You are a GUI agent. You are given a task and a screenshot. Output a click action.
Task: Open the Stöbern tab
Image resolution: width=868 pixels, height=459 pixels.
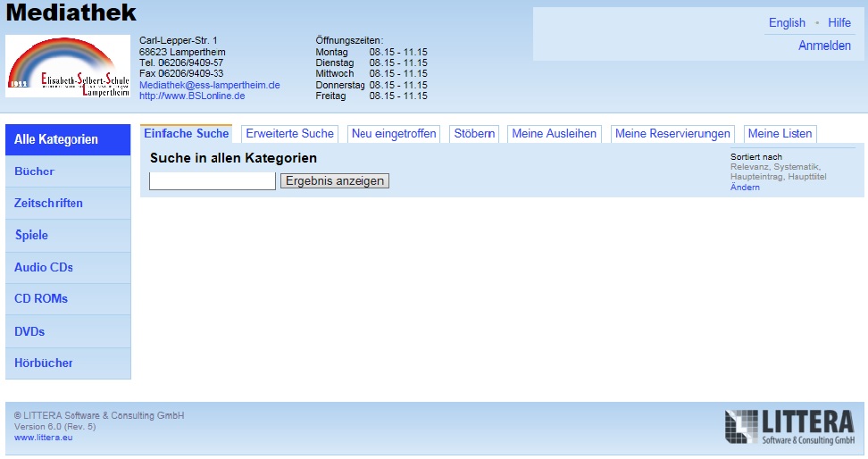[x=474, y=134]
